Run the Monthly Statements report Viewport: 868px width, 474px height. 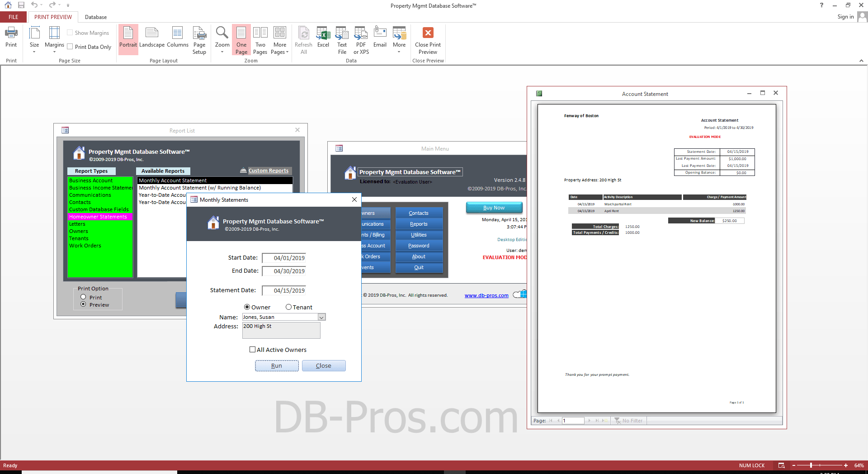click(277, 365)
